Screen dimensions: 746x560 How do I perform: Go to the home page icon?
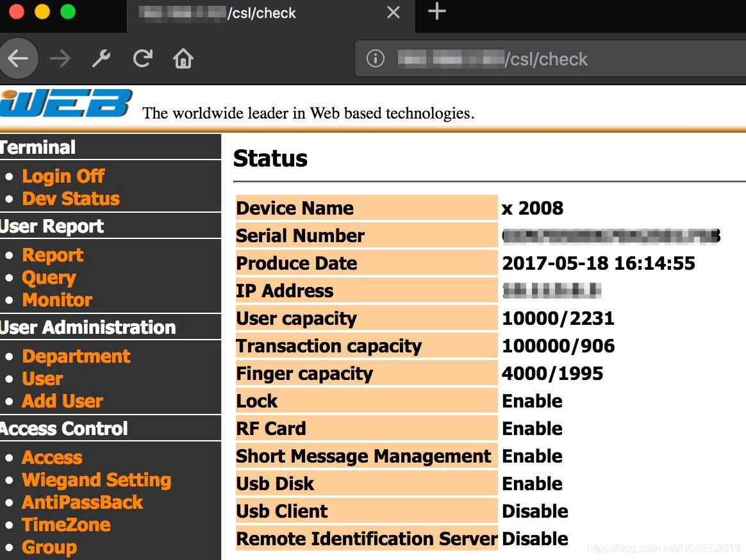pyautogui.click(x=183, y=58)
